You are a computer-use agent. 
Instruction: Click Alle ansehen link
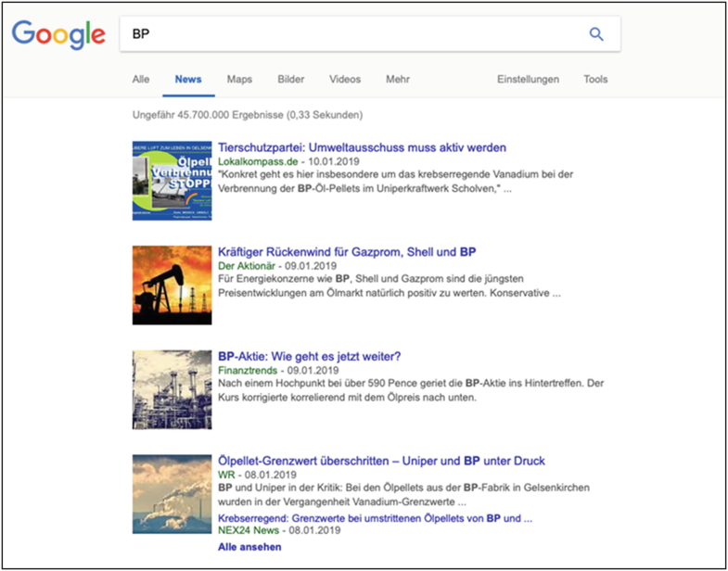(x=249, y=547)
